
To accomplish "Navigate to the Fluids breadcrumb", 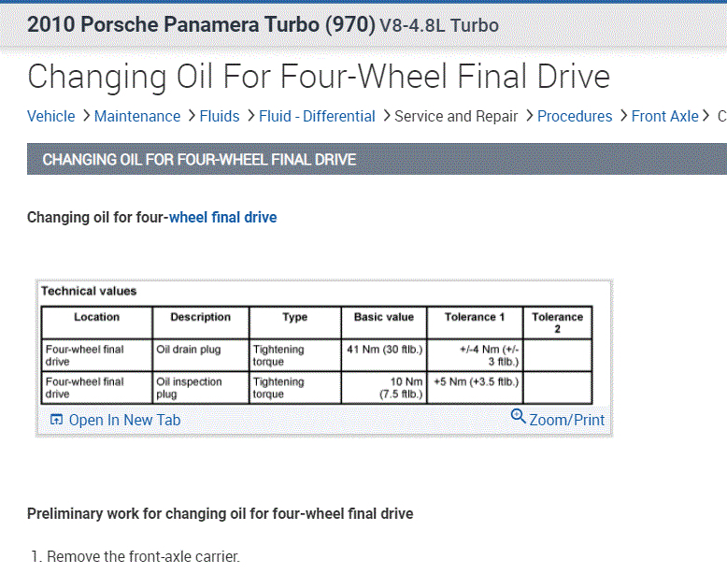I will point(220,117).
